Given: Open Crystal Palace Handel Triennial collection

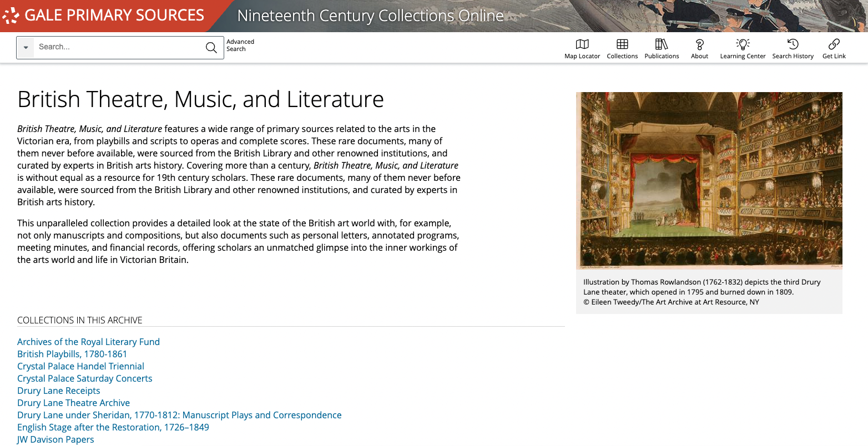Looking at the screenshot, I should [x=80, y=366].
